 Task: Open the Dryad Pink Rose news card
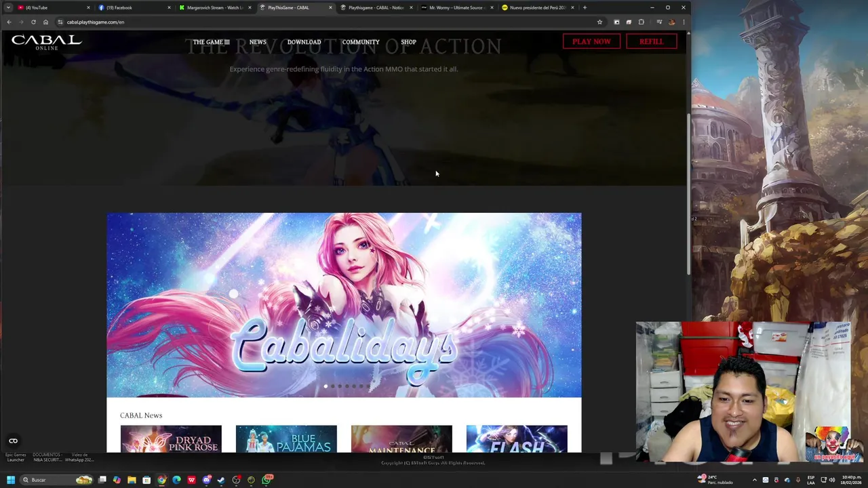click(x=171, y=439)
